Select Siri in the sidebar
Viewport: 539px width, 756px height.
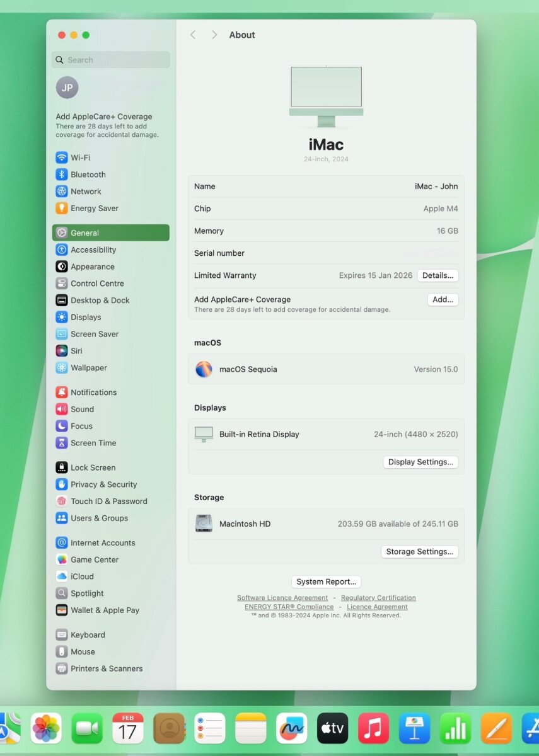[110, 351]
